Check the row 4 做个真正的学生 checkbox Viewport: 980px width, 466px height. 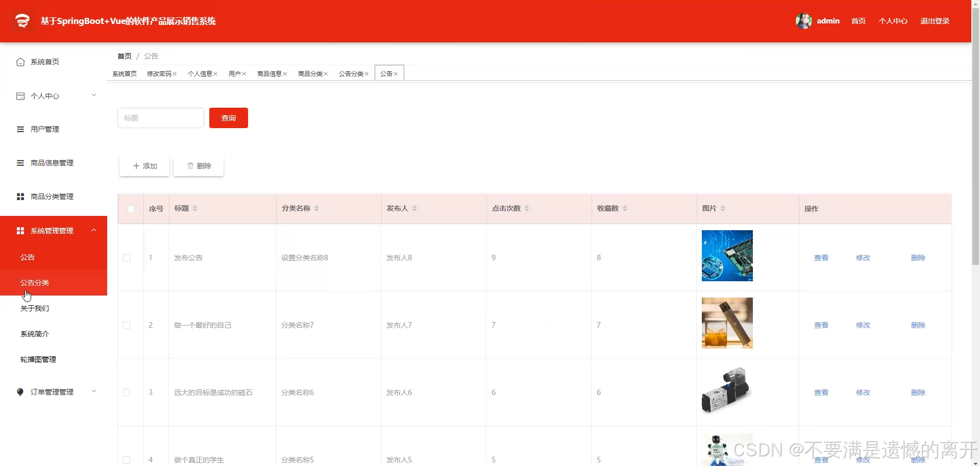click(127, 460)
